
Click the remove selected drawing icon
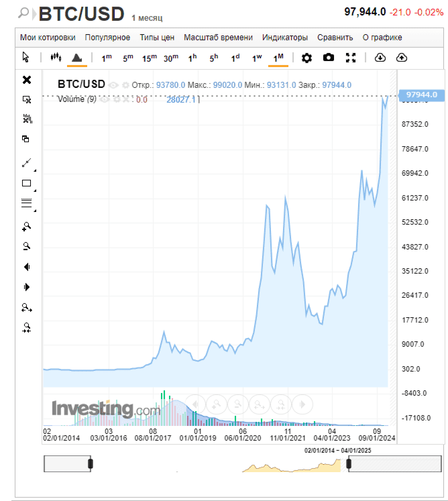click(27, 99)
